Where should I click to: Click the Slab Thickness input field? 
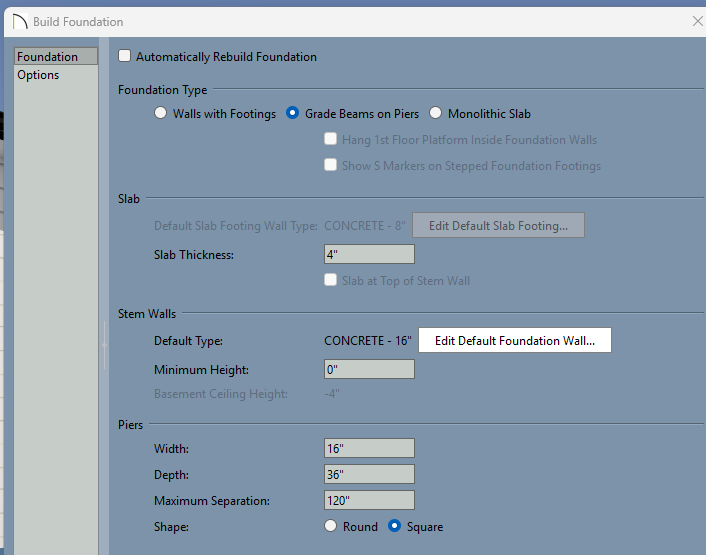click(x=369, y=255)
